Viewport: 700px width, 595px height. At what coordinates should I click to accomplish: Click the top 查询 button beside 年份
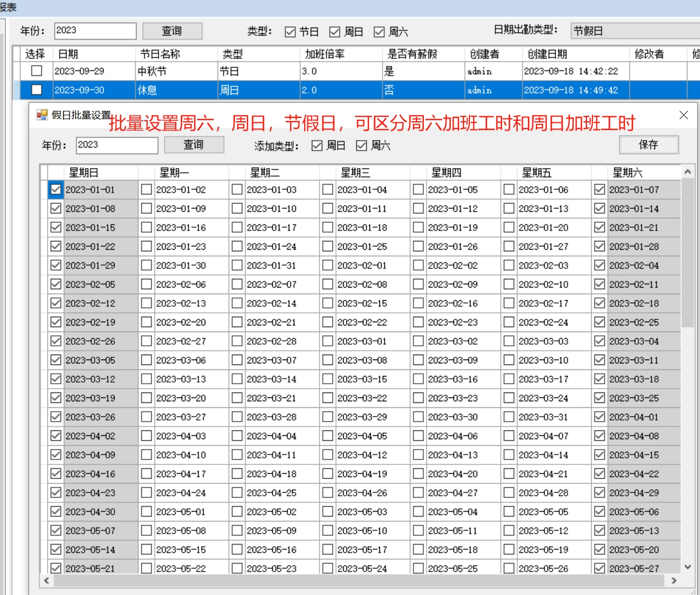[x=172, y=31]
